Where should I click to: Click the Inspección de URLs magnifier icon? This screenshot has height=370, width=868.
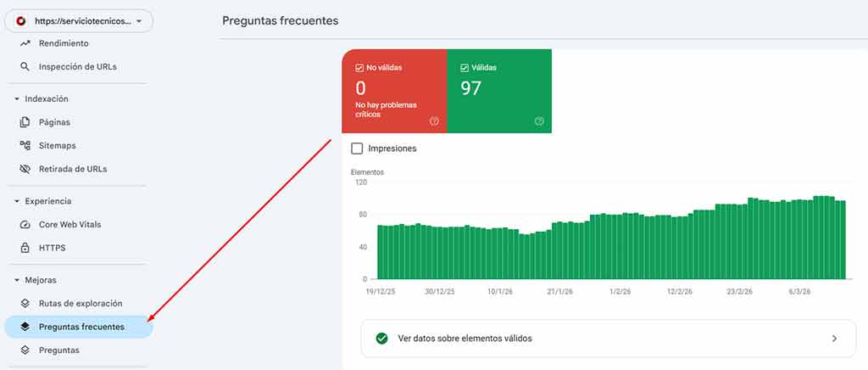25,66
